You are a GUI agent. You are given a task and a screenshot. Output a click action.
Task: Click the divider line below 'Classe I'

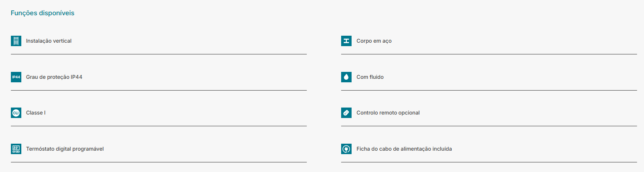(159, 126)
